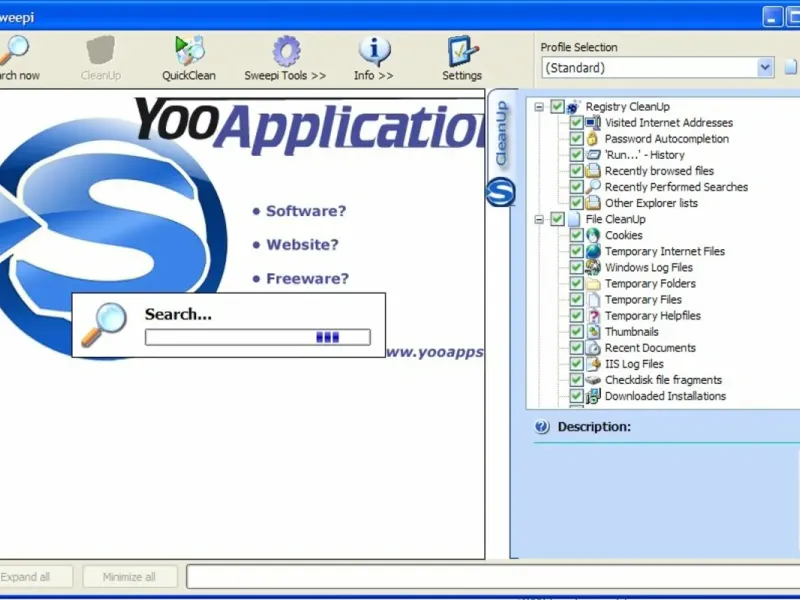Toggle the Cookies checkbox

577,235
